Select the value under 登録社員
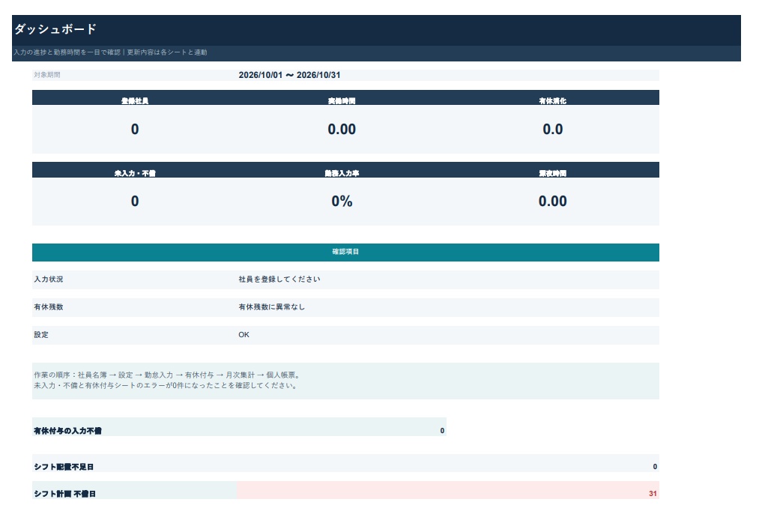 (x=135, y=129)
